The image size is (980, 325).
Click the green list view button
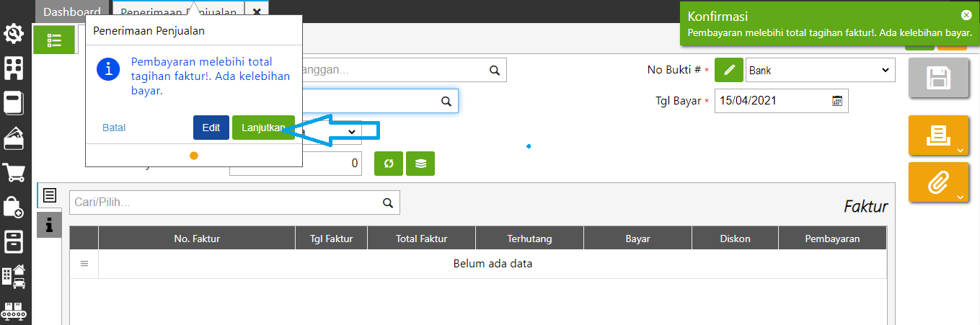(53, 40)
